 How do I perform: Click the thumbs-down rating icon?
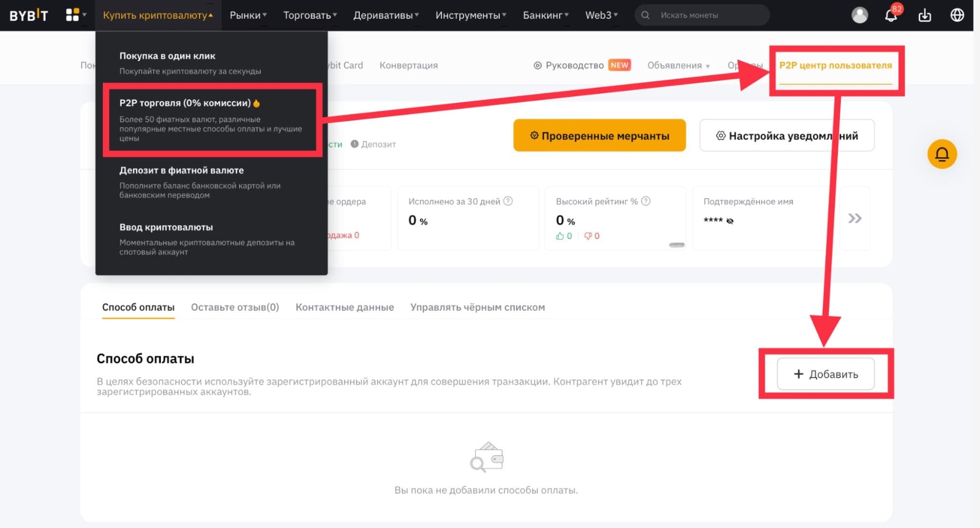click(588, 236)
